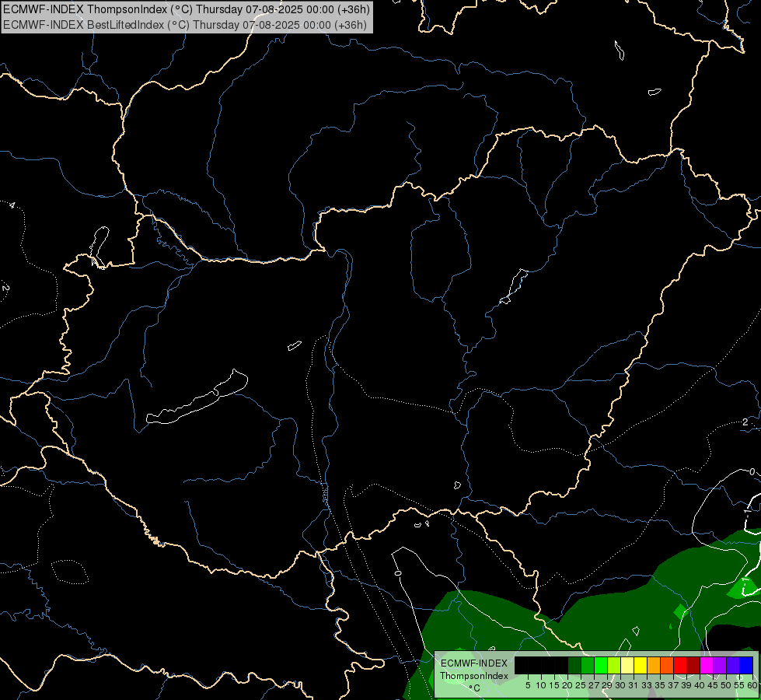Viewport: 761px width, 700px height.
Task: Click the legend tick value '45'
Action: click(x=713, y=685)
